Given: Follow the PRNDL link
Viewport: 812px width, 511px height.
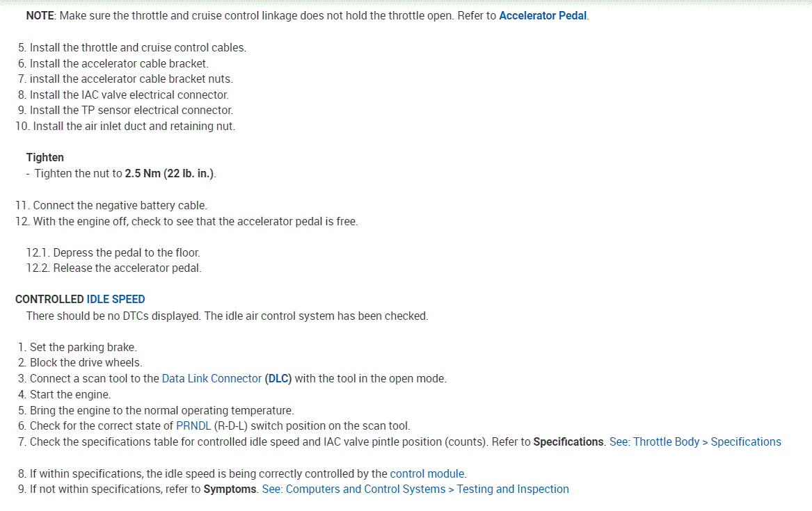Looking at the screenshot, I should 193,426.
